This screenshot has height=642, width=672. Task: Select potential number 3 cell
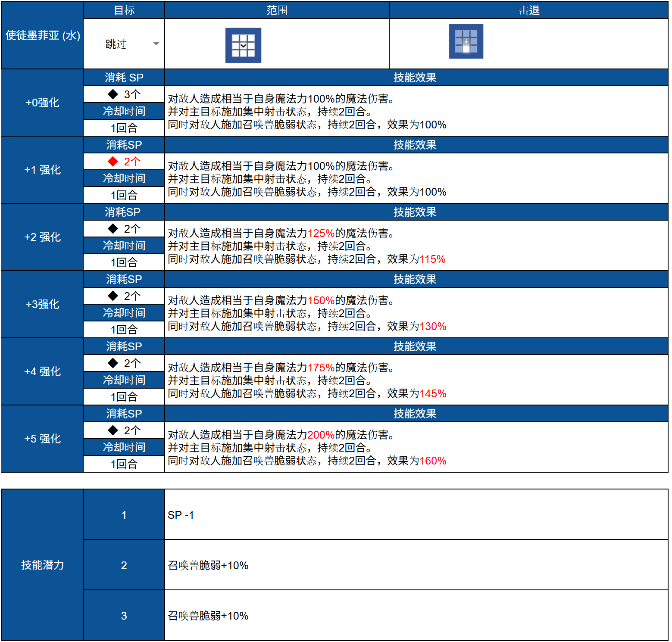[124, 616]
